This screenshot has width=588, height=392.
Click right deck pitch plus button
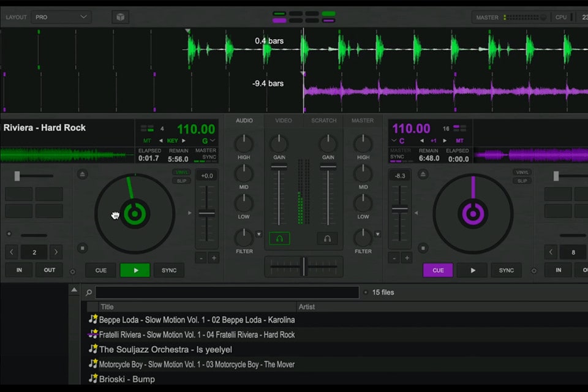pyautogui.click(x=407, y=258)
